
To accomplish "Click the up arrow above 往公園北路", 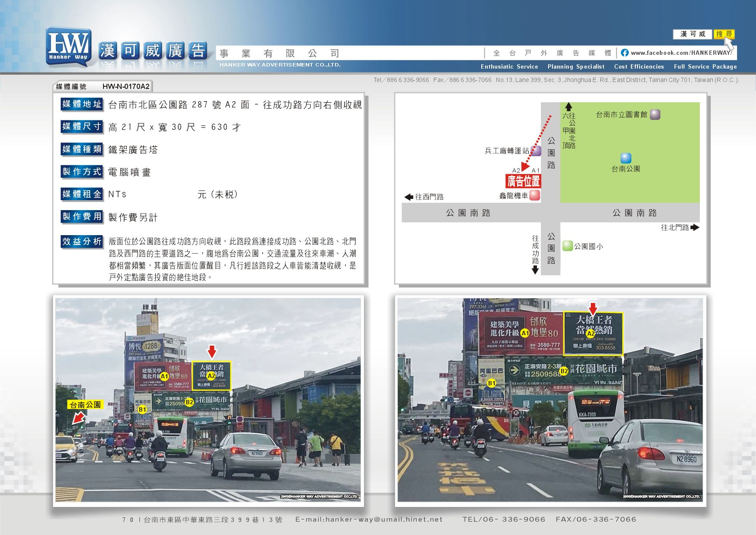I will [568, 107].
